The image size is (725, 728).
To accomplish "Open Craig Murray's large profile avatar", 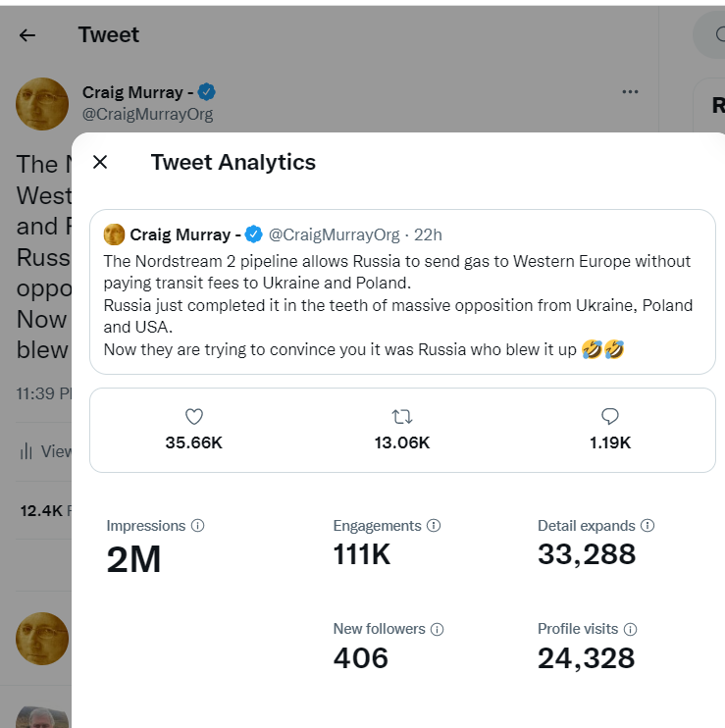I will [42, 104].
